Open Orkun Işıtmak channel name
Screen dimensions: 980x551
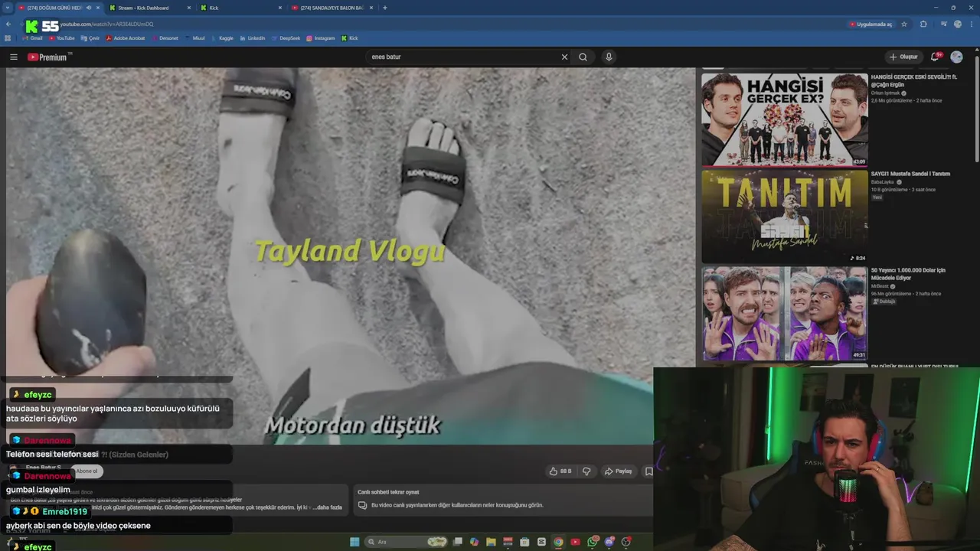click(x=886, y=93)
